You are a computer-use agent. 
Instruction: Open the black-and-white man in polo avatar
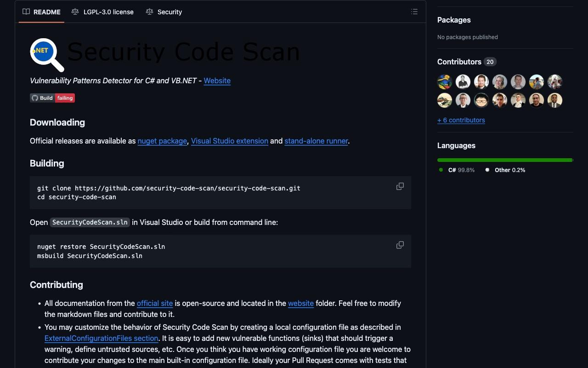pos(463,82)
